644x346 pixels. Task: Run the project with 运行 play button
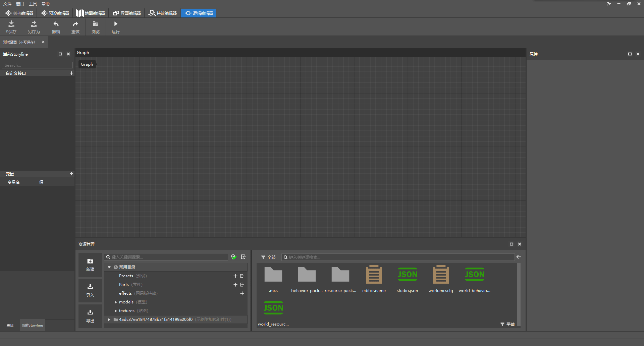click(116, 24)
